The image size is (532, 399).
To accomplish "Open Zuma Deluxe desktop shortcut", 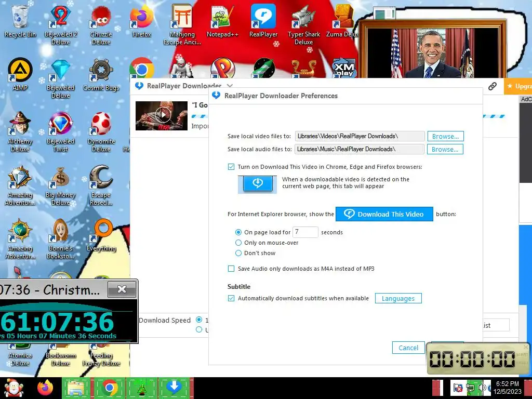I will (x=342, y=20).
